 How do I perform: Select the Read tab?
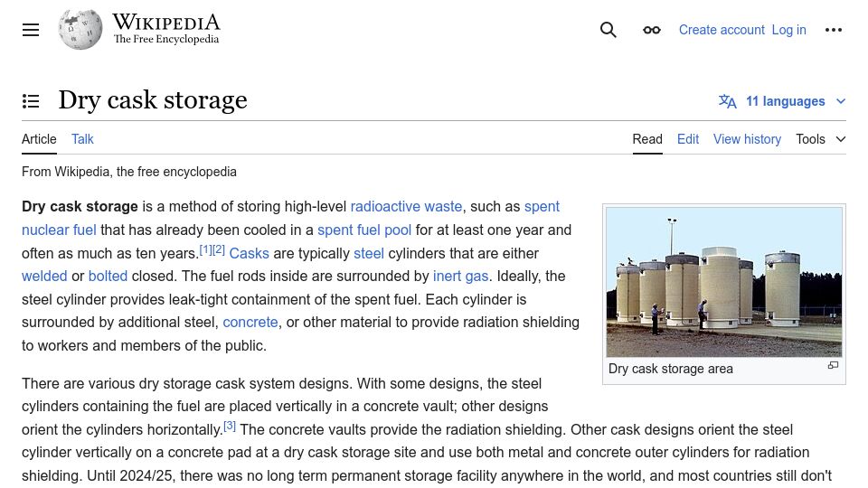[647, 139]
